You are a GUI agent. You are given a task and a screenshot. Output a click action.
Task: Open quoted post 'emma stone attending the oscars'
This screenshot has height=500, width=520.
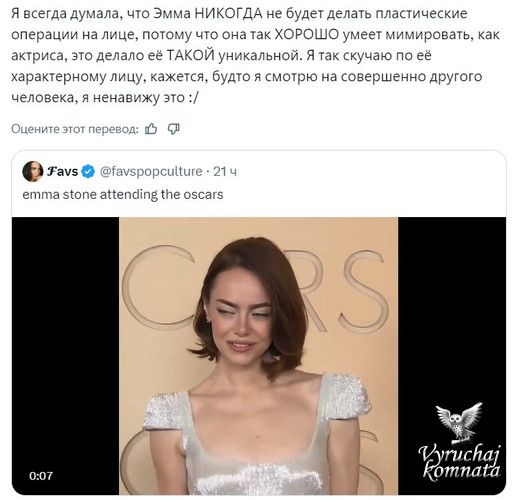point(123,194)
